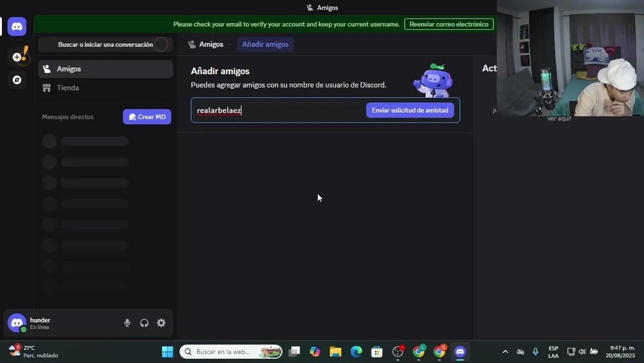
Task: Click the cloud sync tray icon
Action: 521,352
